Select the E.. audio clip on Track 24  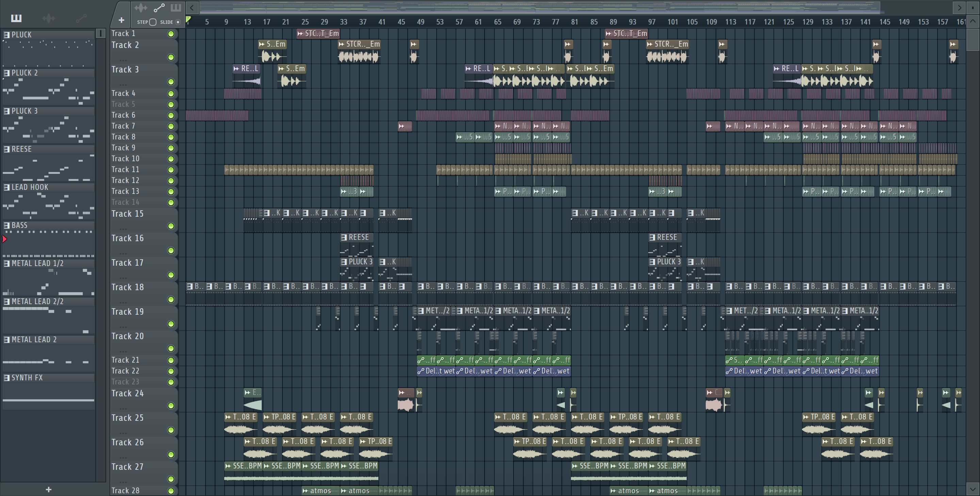tap(252, 399)
